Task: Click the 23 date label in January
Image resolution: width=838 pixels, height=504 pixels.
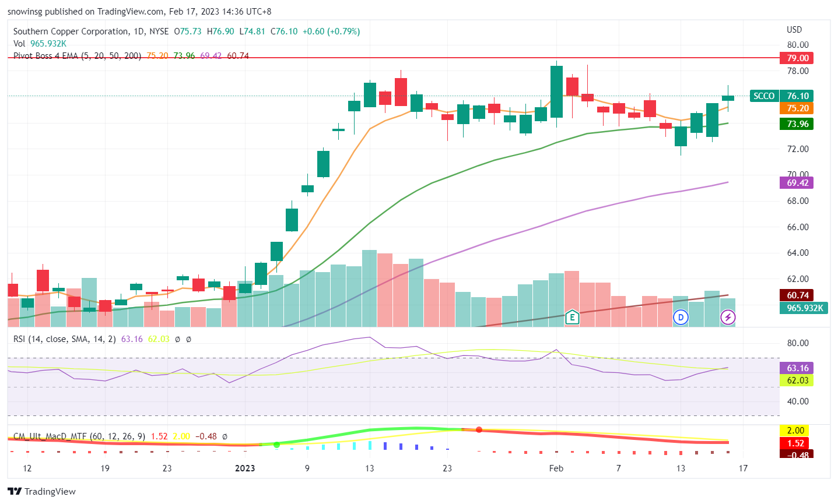Action: pyautogui.click(x=447, y=468)
